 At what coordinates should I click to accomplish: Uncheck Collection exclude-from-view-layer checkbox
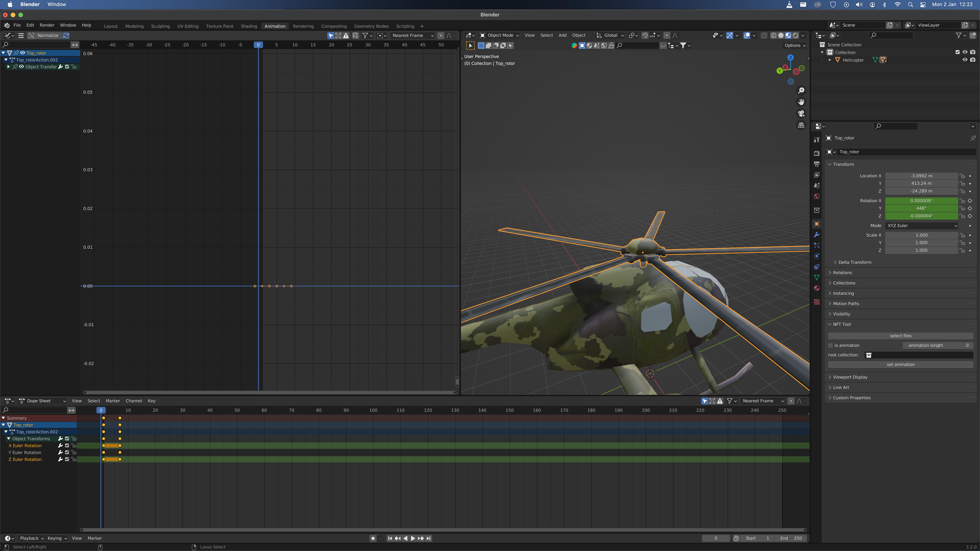[x=958, y=52]
